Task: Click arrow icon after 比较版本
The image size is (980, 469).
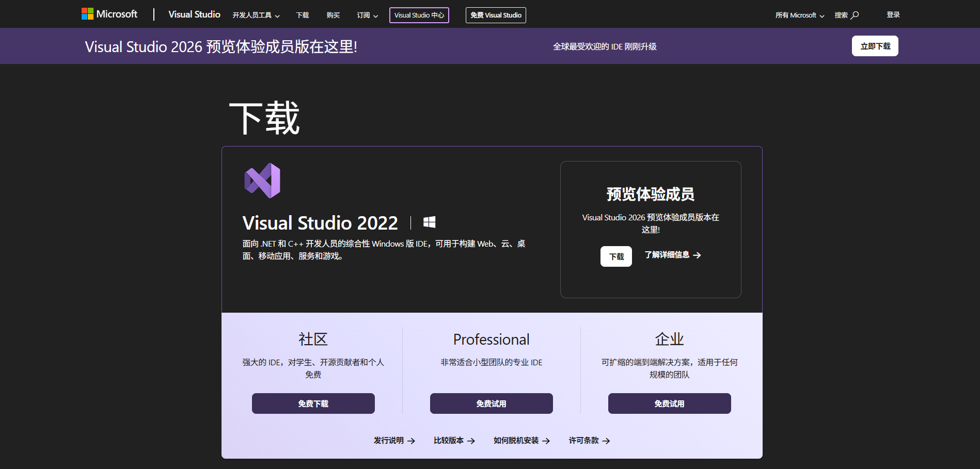Action: (471, 441)
